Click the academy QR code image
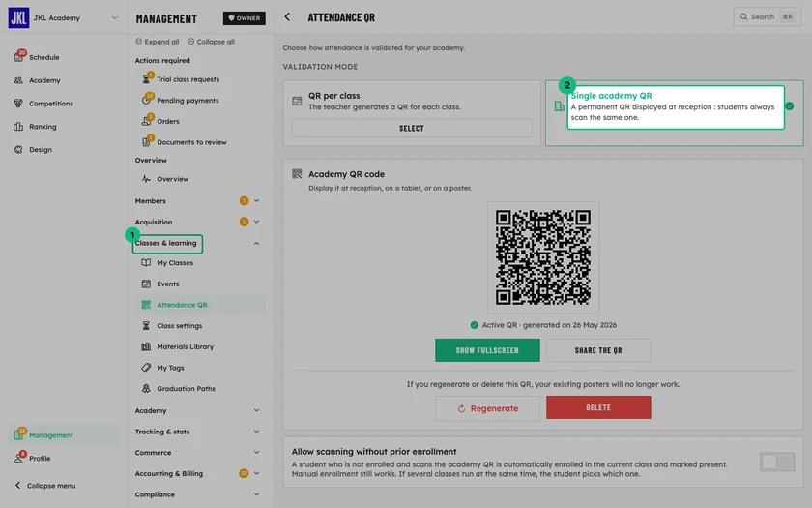812x508 pixels. (542, 257)
